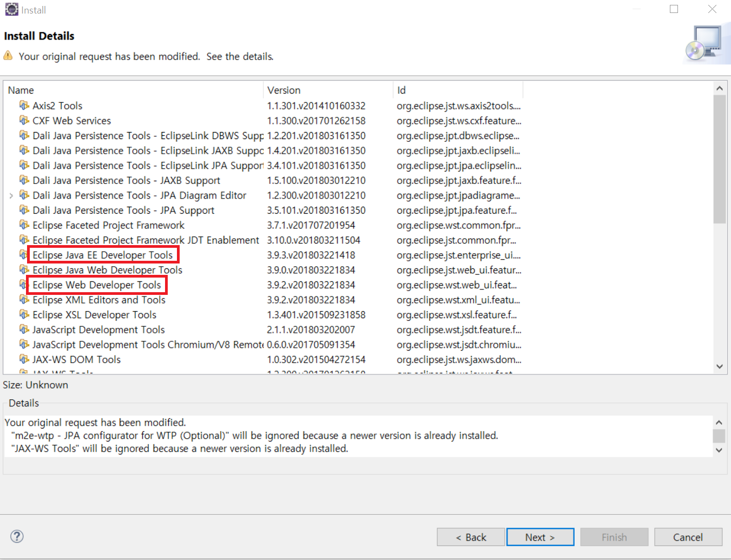Select Eclipse Java Web Developer Tools
Image resolution: width=731 pixels, height=560 pixels.
coord(107,270)
